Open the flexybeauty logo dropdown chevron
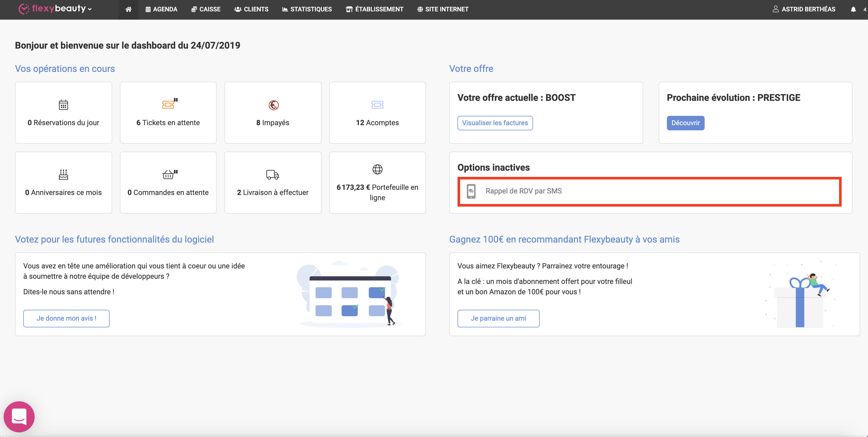Screen dimensions: 868x437 pyautogui.click(x=90, y=10)
